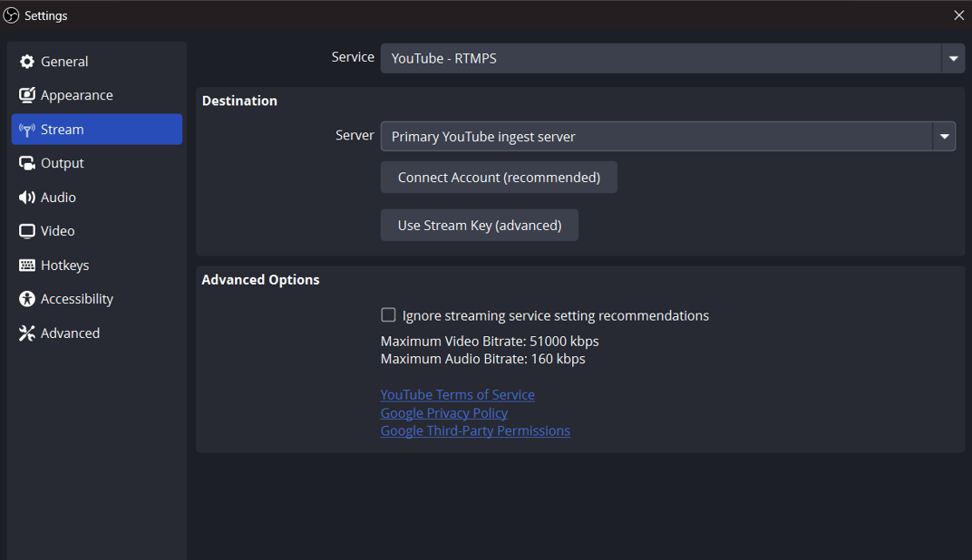
Task: Click Connect Account (recommended)
Action: click(x=499, y=177)
